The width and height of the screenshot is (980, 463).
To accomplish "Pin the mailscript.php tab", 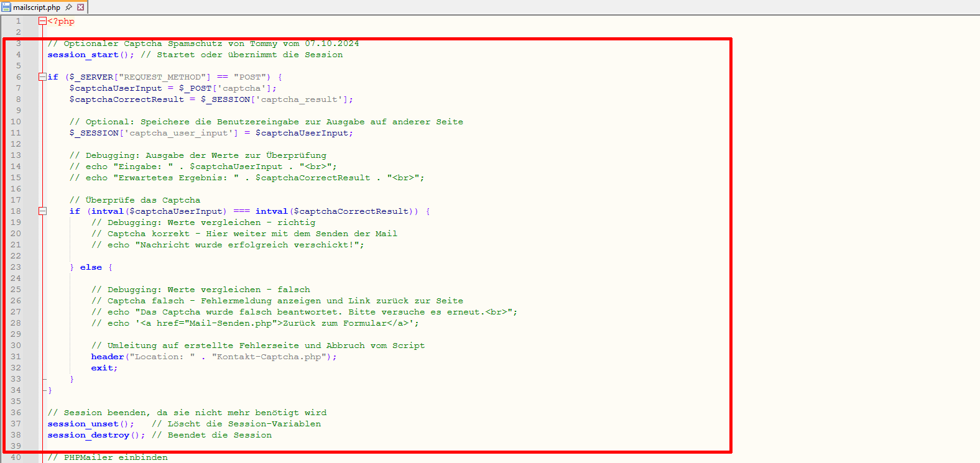I will (69, 7).
